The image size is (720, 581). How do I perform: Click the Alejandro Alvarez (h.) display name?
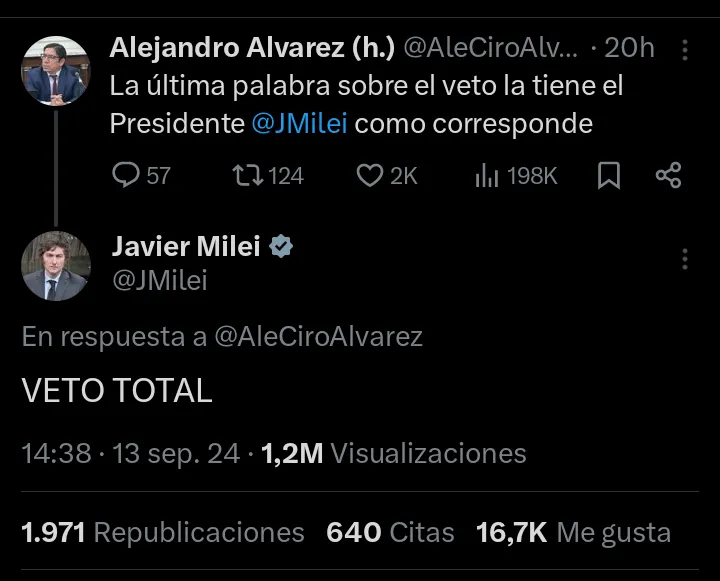[253, 47]
